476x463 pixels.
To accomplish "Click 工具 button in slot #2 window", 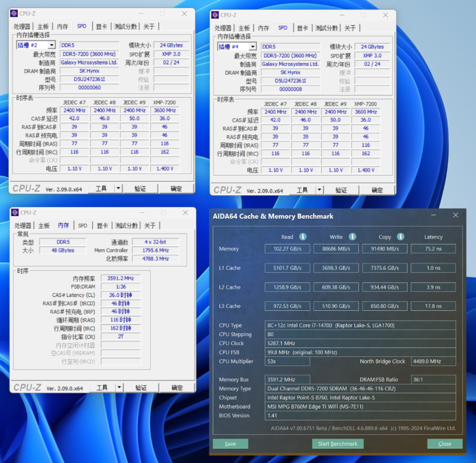I will [101, 188].
